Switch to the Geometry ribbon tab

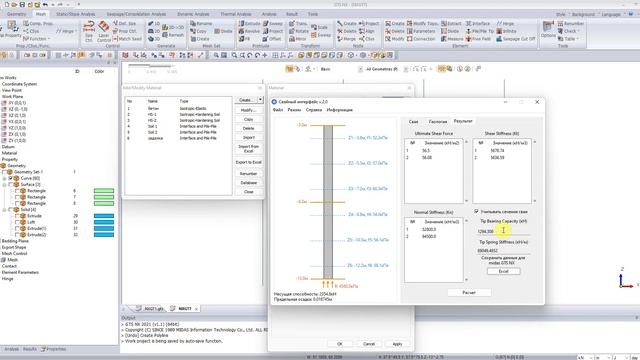point(16,14)
